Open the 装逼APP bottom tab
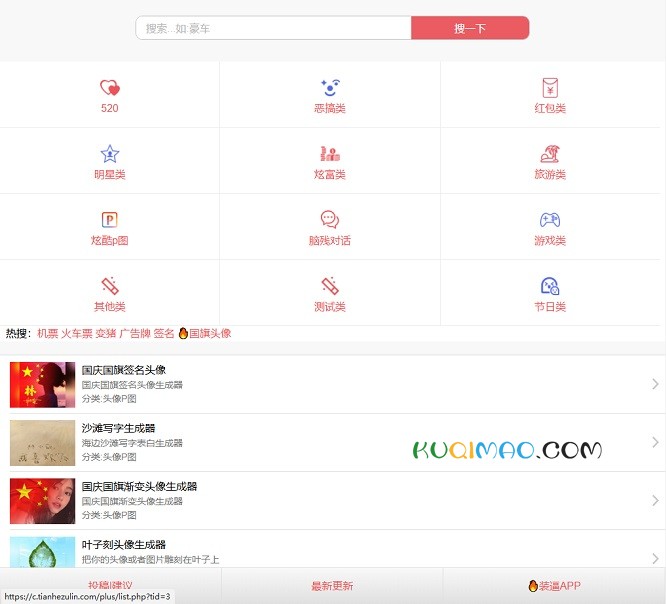666x604 pixels. [555, 586]
